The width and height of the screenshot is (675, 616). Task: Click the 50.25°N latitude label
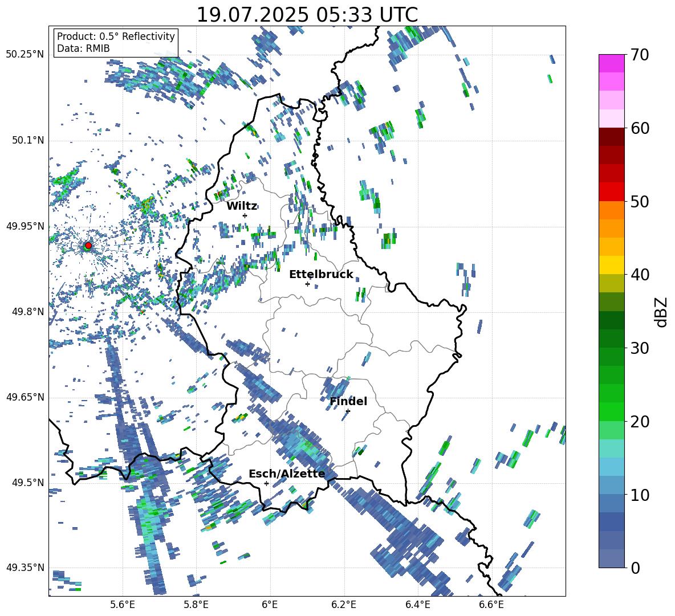[x=25, y=55]
